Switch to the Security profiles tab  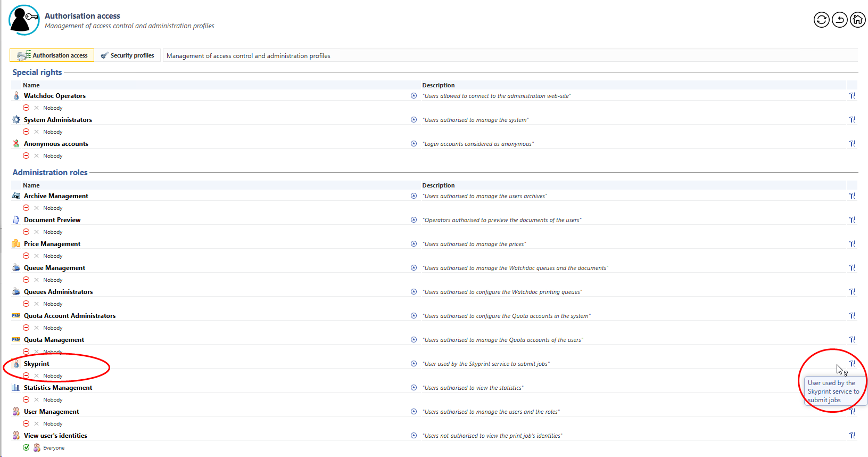pyautogui.click(x=128, y=55)
